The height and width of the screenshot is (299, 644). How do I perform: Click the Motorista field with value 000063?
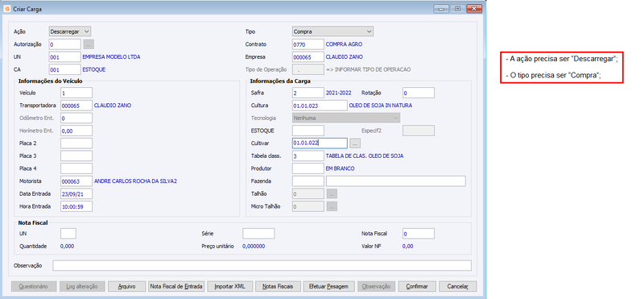click(76, 181)
